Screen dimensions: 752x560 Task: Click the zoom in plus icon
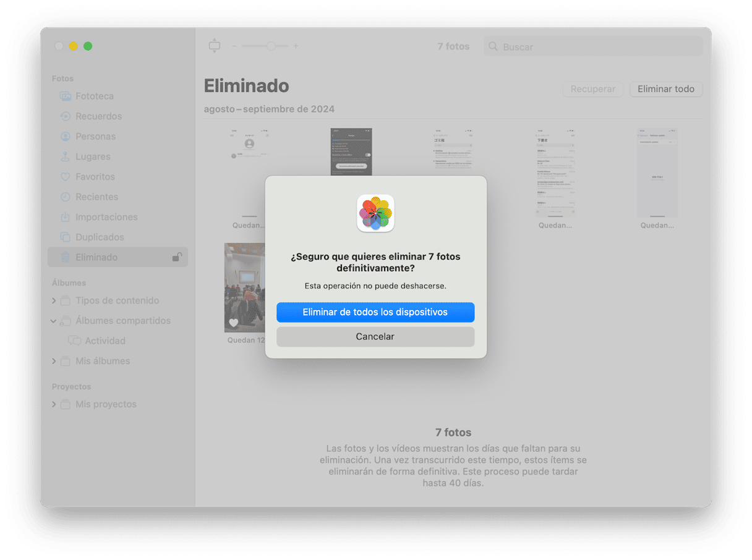(296, 46)
